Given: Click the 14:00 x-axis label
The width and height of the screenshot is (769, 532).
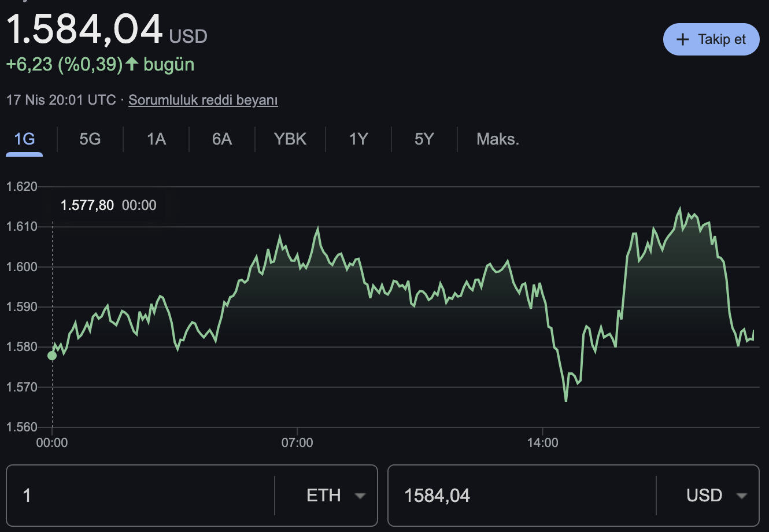Looking at the screenshot, I should (543, 443).
